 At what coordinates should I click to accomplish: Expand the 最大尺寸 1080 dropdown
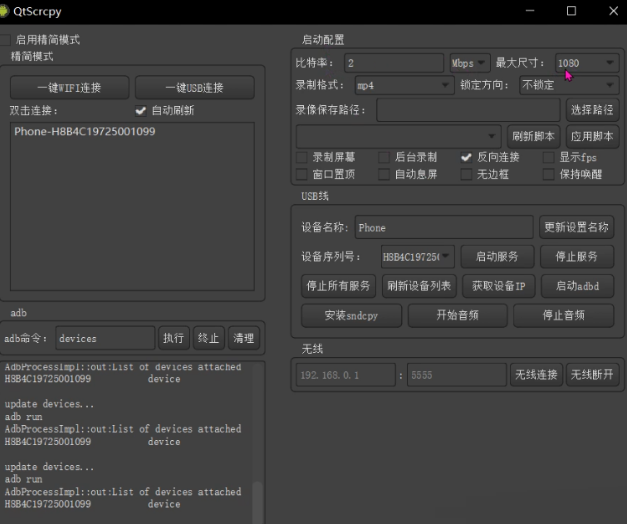pos(586,63)
